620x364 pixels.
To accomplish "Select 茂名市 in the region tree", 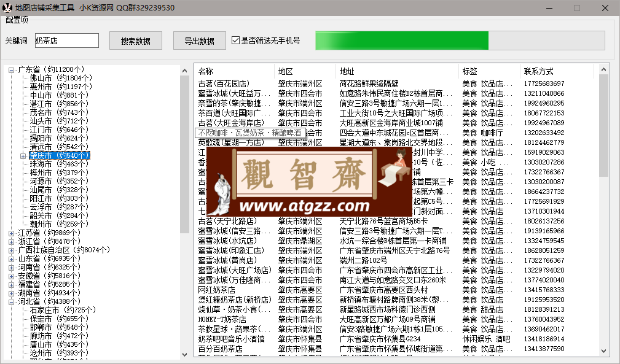I will click(59, 112).
